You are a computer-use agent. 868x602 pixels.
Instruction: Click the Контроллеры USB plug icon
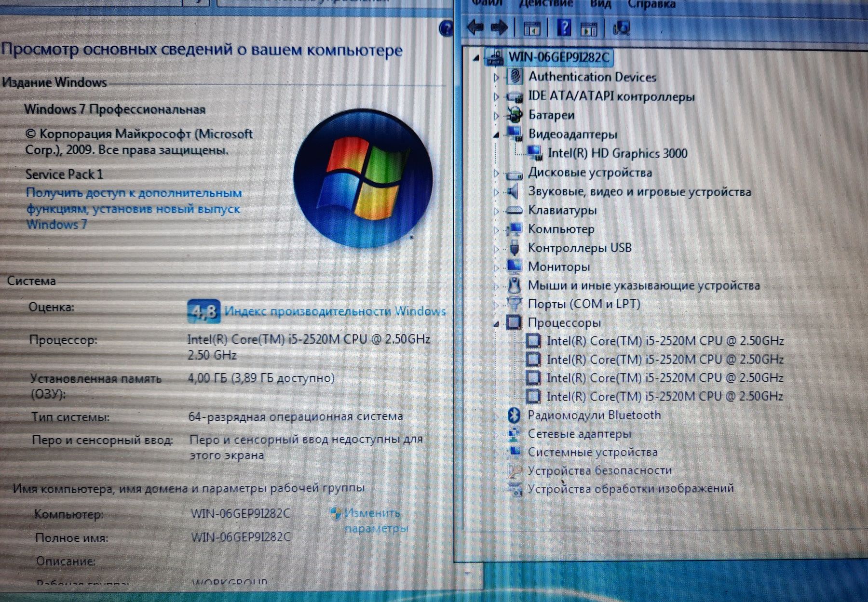(514, 248)
